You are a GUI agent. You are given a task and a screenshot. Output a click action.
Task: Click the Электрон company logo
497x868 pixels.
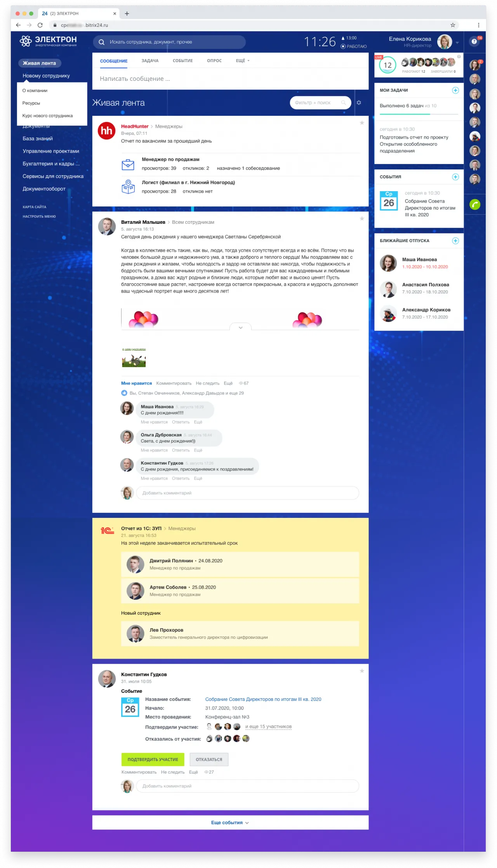(48, 41)
